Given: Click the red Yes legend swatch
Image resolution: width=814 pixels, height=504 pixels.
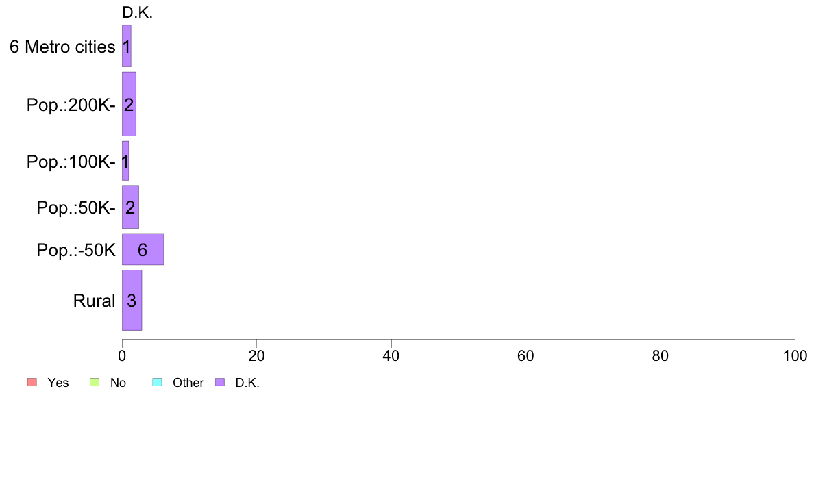Looking at the screenshot, I should 32,383.
